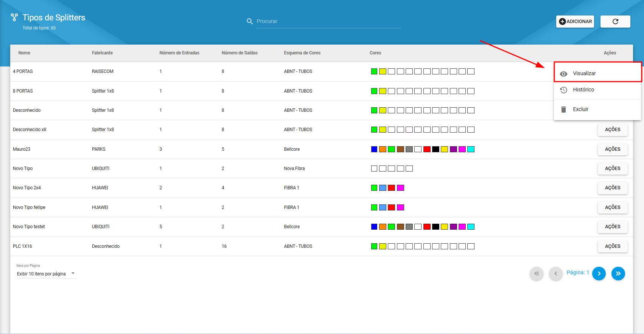Click the Página: 1 indicator
This screenshot has width=644, height=334.
[578, 272]
